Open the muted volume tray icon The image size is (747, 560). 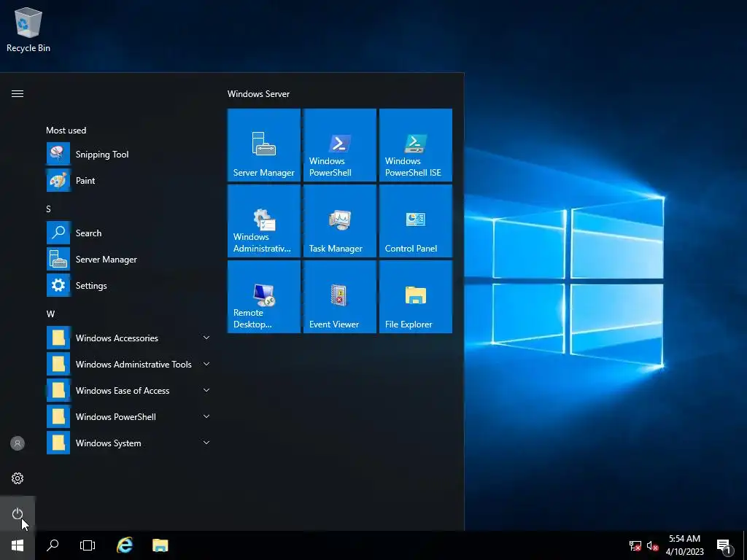tap(652, 545)
